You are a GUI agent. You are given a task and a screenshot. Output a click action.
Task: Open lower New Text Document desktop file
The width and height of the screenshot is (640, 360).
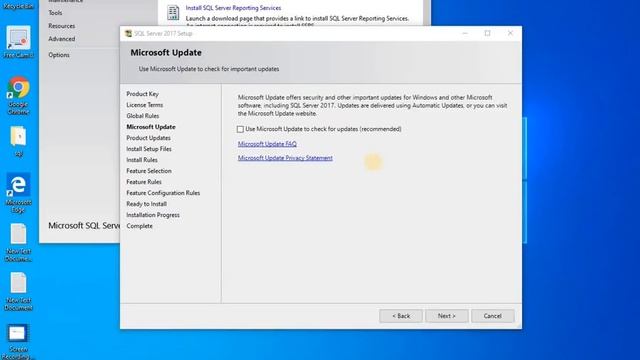[x=18, y=291]
